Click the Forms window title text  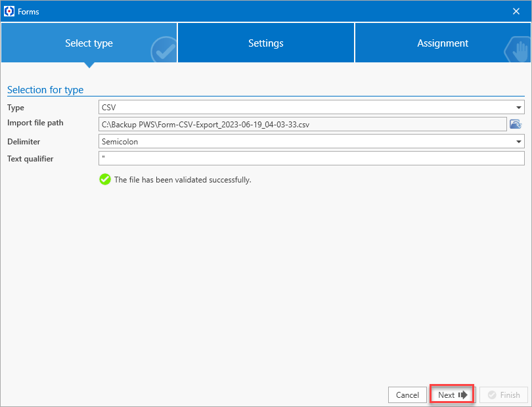coord(28,12)
